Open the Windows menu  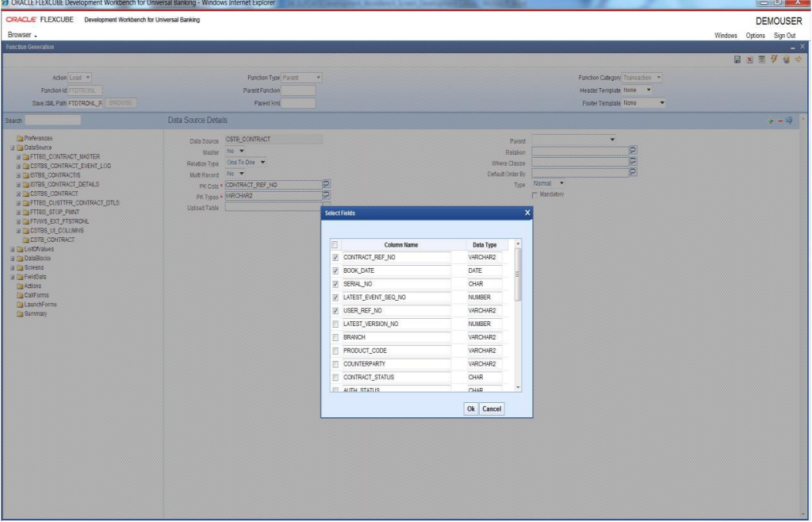coord(726,36)
